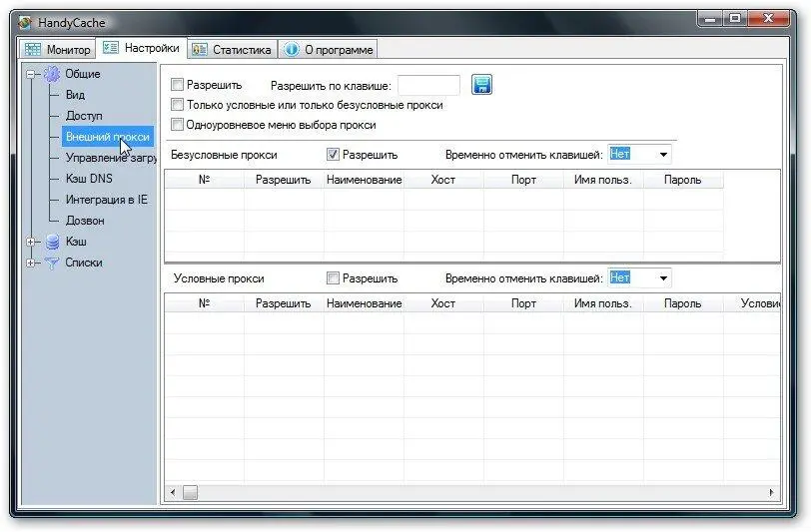
Task: Expand the Кэш tree node
Action: (x=32, y=242)
